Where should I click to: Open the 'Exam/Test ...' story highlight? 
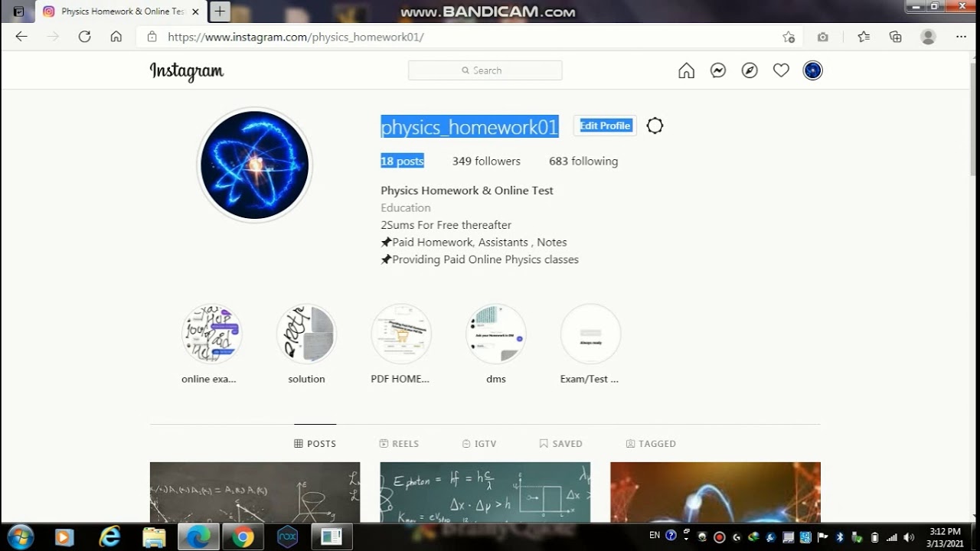(590, 334)
